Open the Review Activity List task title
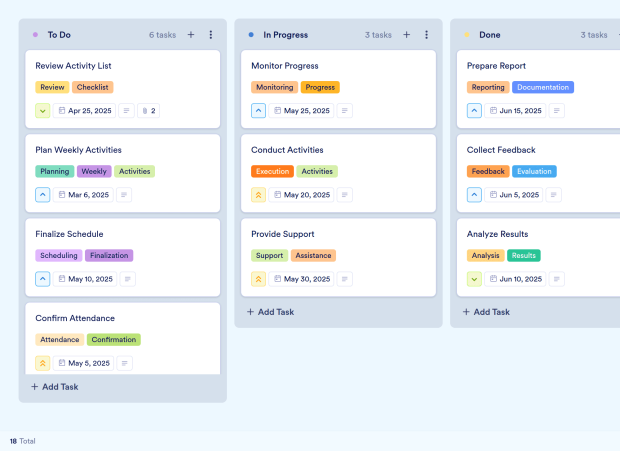The width and height of the screenshot is (620, 451). [73, 66]
